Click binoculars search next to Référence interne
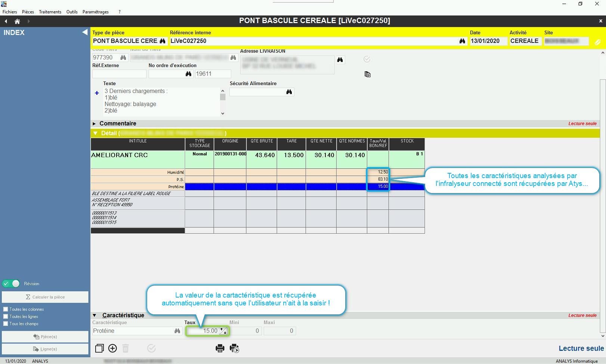 [x=462, y=41]
